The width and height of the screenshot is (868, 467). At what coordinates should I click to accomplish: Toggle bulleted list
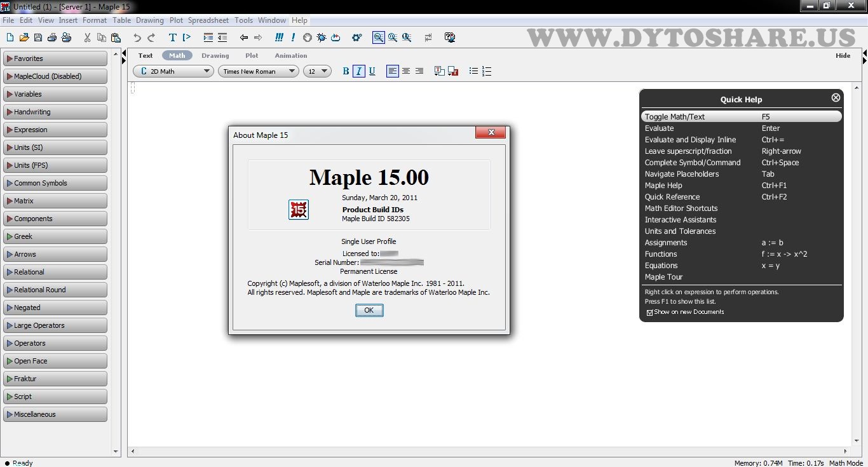click(473, 71)
